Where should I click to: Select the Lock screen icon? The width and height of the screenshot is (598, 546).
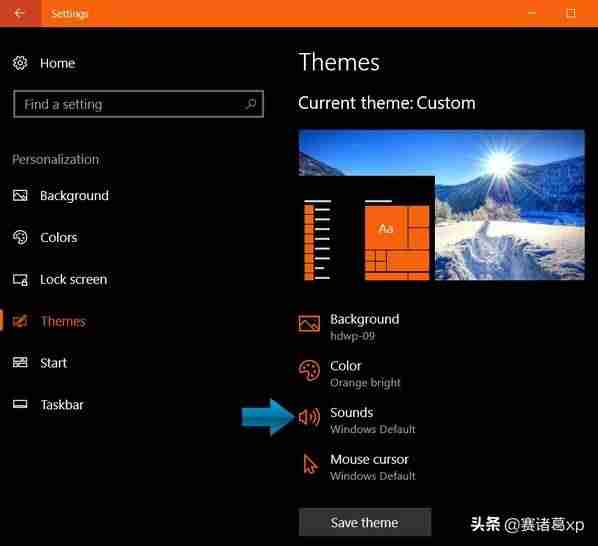pyautogui.click(x=20, y=279)
